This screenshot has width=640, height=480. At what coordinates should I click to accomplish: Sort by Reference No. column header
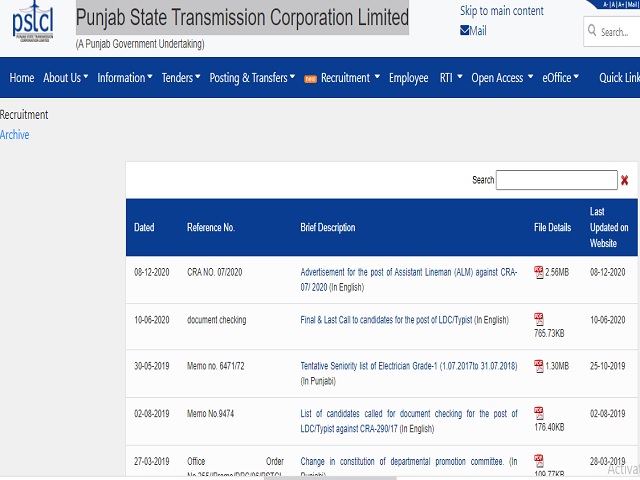pyautogui.click(x=211, y=227)
